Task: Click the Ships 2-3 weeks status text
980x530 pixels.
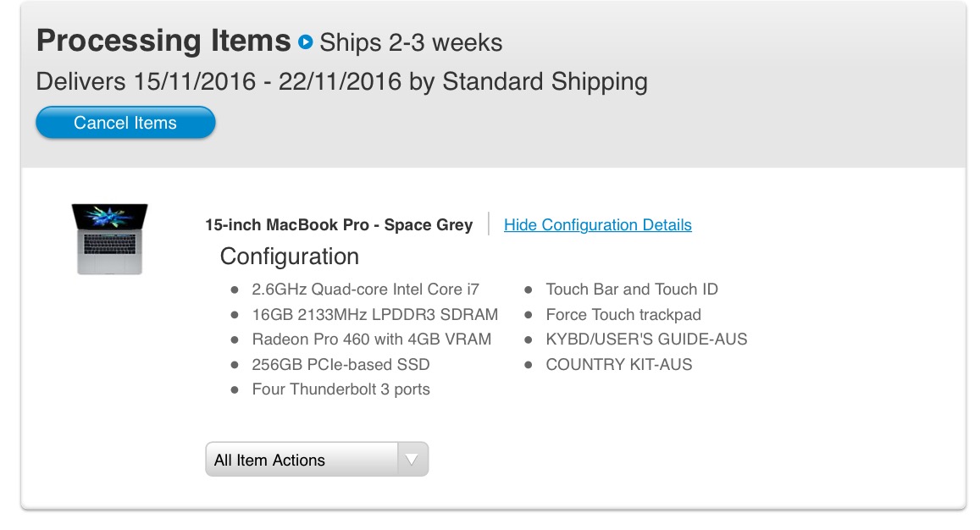Action: 411,42
